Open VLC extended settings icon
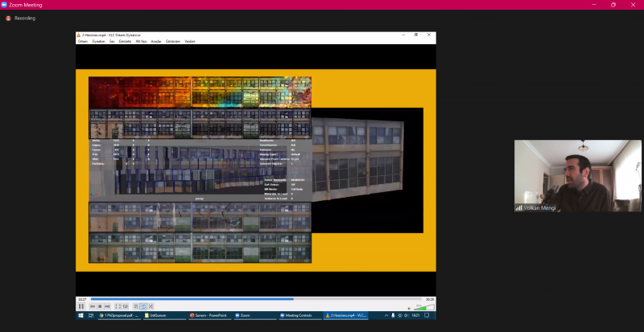 point(125,306)
